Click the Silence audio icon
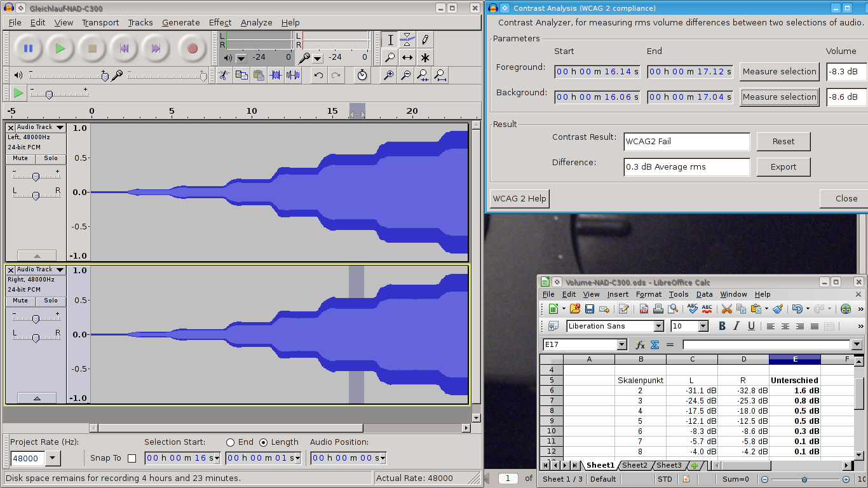Screen dimensions: 868x488 coord(293,75)
